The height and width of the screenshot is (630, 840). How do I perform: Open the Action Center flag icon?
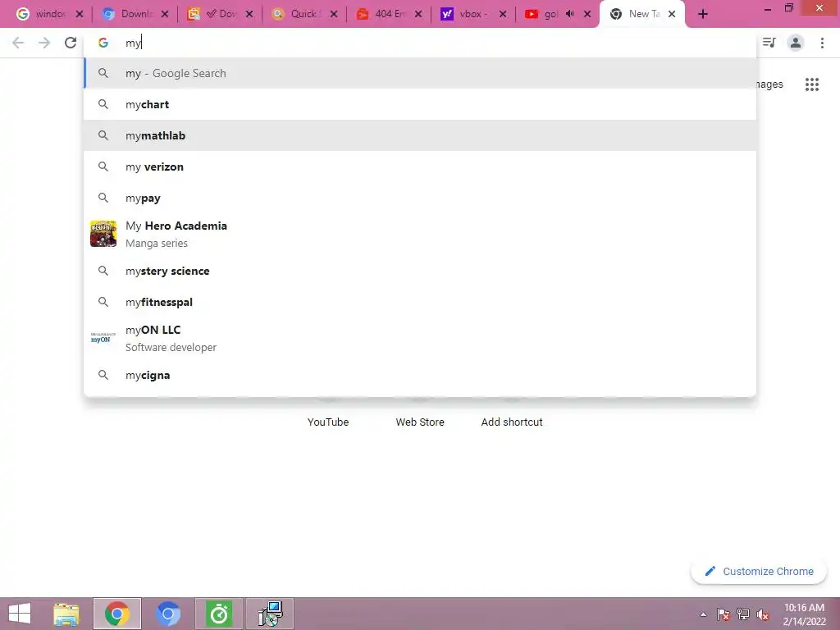724,614
